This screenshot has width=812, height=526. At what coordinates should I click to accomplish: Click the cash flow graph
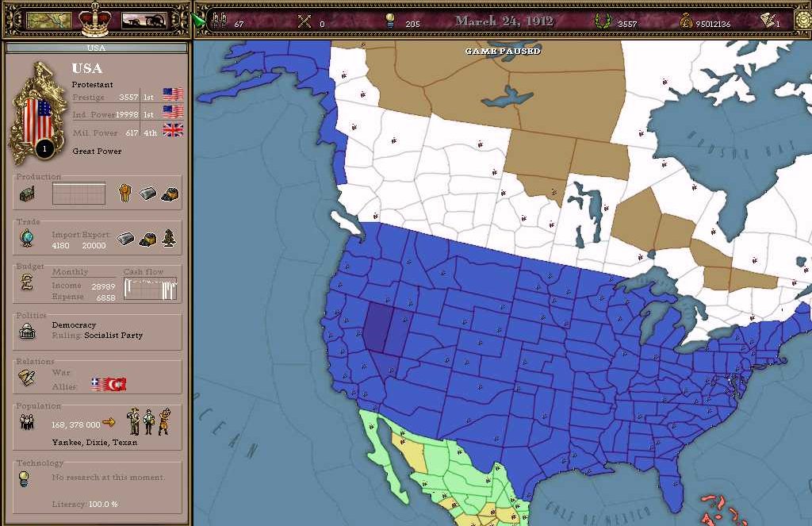click(x=150, y=289)
